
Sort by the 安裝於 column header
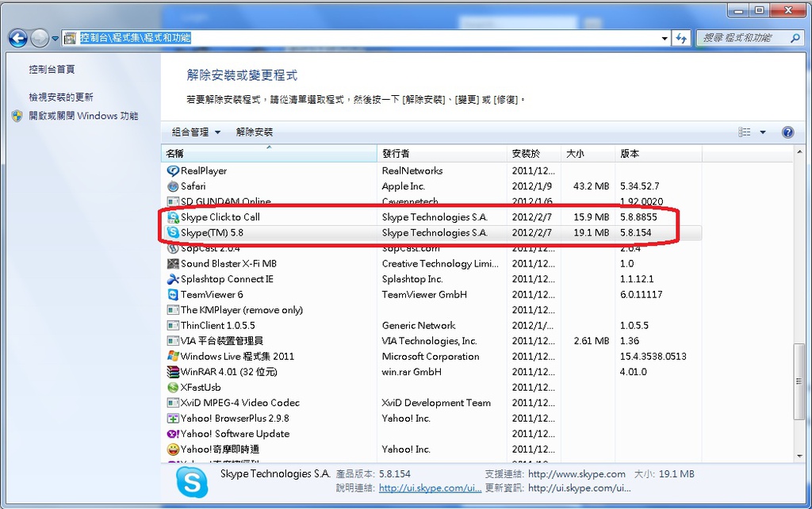(x=534, y=153)
